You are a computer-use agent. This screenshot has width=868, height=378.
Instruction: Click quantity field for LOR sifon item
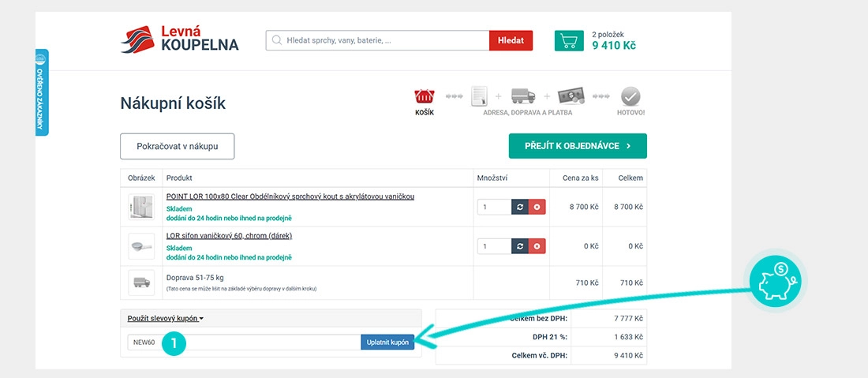494,246
